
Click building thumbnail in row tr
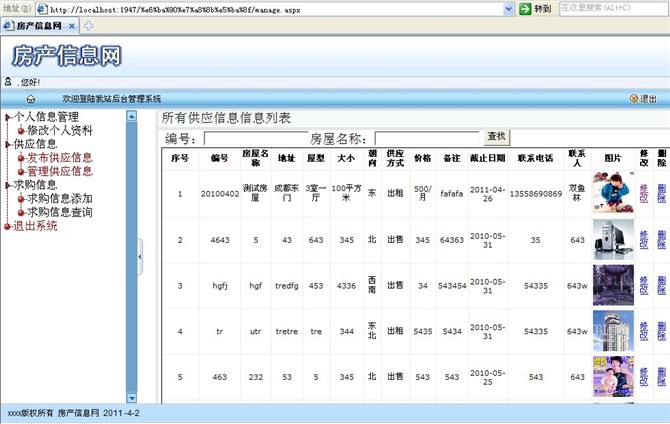pos(613,331)
